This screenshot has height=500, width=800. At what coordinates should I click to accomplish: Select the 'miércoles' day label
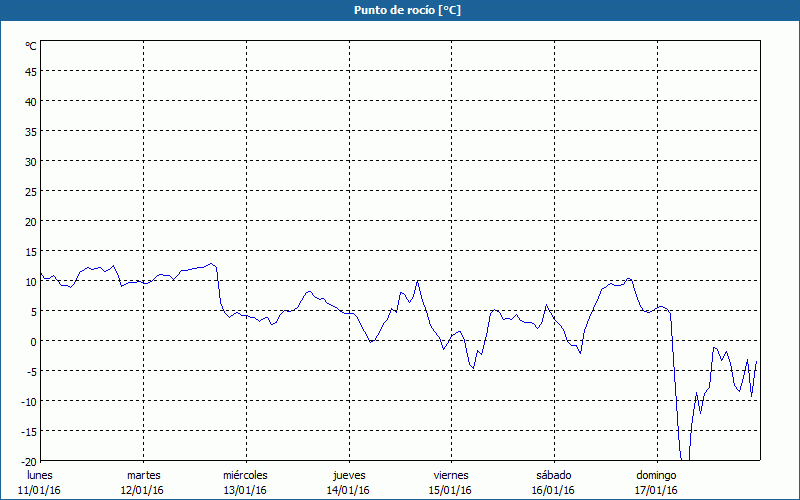coord(245,475)
